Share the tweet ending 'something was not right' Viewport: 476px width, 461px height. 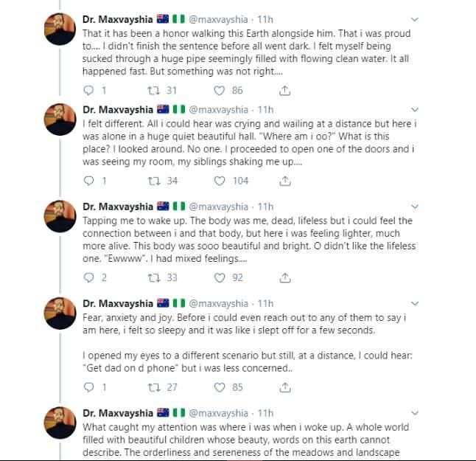point(285,91)
